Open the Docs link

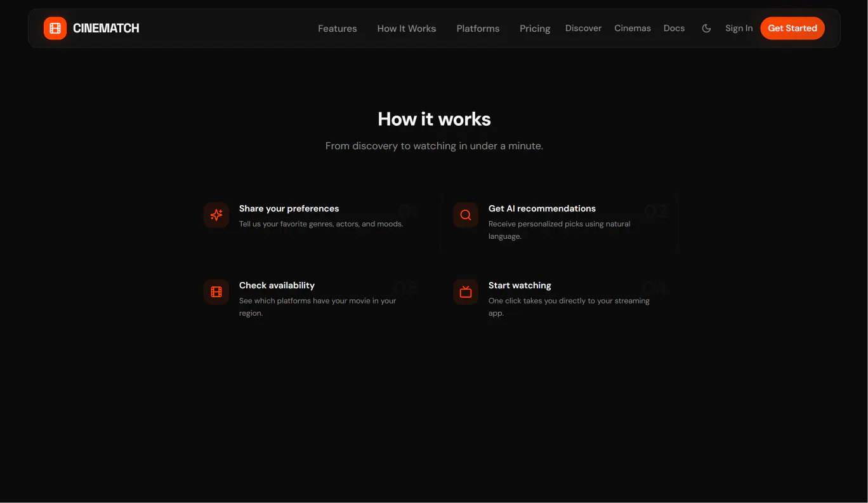[674, 28]
